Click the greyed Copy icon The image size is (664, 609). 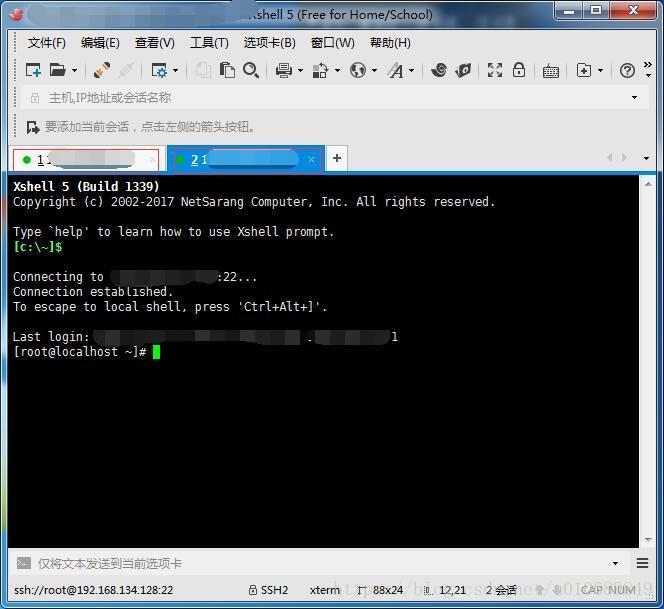pyautogui.click(x=203, y=70)
